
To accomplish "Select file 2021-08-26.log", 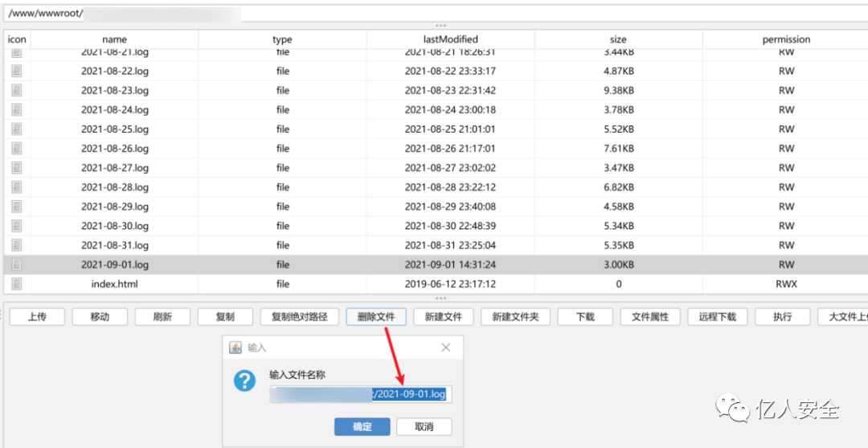I will coord(115,149).
